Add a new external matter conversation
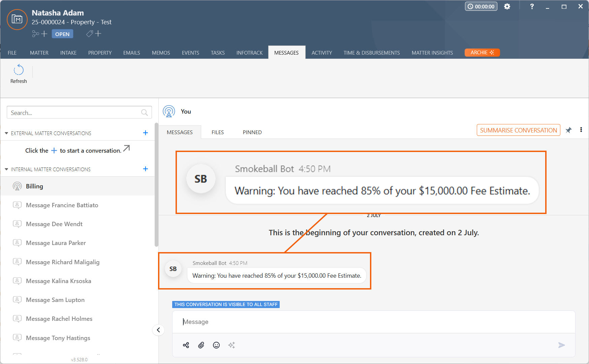The width and height of the screenshot is (589, 364). [146, 133]
